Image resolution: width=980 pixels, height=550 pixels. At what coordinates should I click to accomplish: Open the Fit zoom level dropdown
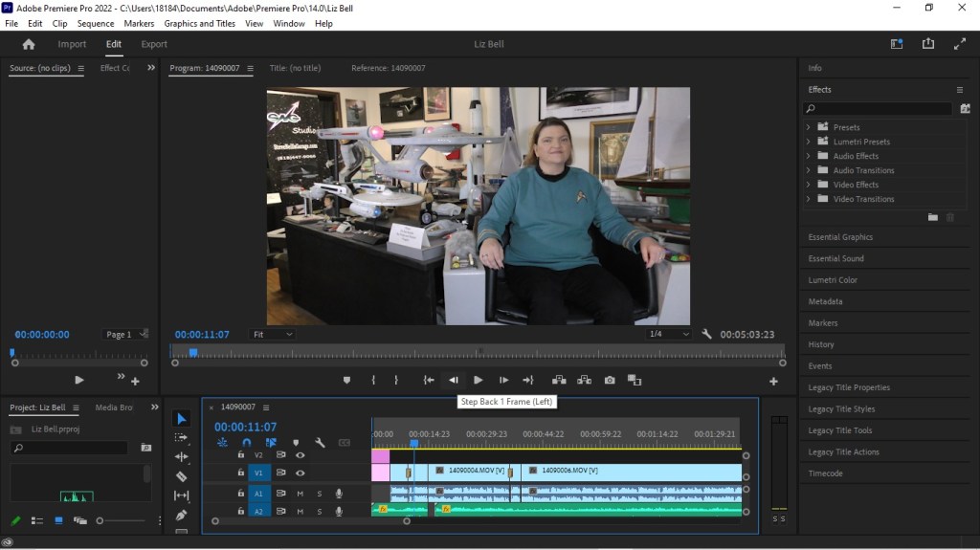[x=272, y=335]
